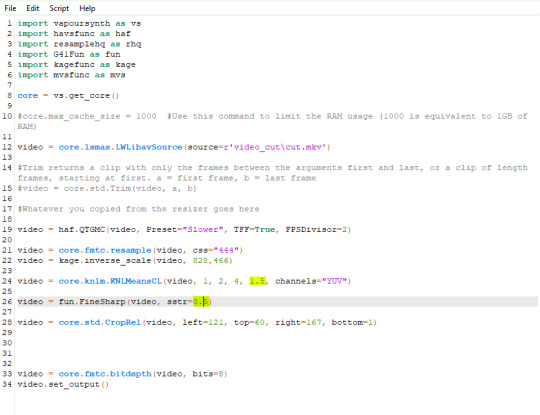Click line number 12 in gutter

[7, 147]
